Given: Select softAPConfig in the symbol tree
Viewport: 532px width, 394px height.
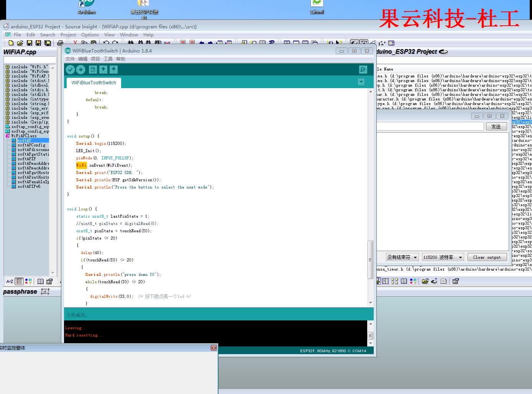Looking at the screenshot, I should click(x=31, y=145).
